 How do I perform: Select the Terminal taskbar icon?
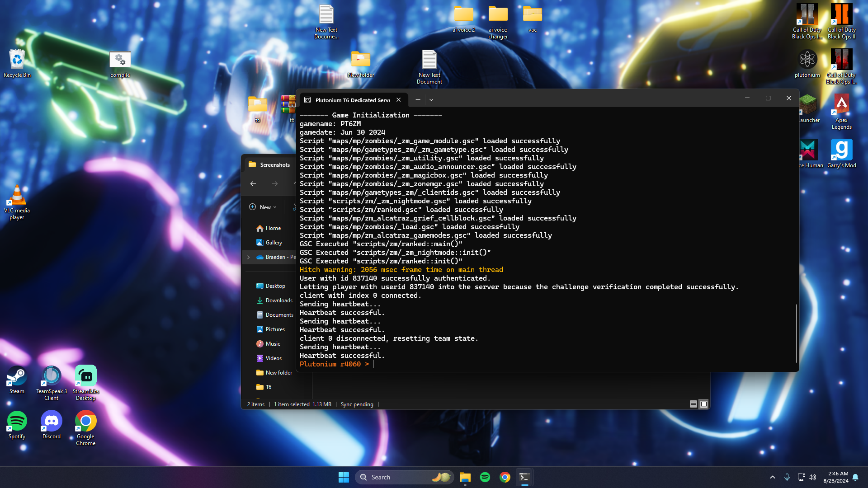tap(524, 477)
